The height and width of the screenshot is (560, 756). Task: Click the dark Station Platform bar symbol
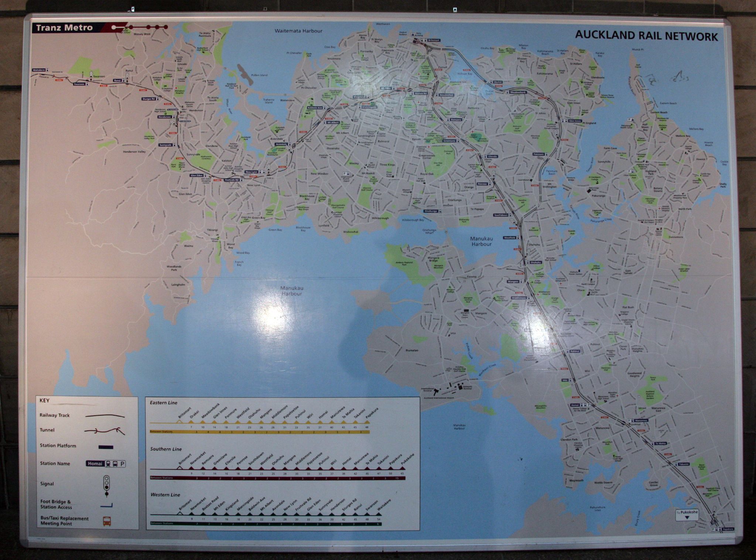tap(106, 447)
